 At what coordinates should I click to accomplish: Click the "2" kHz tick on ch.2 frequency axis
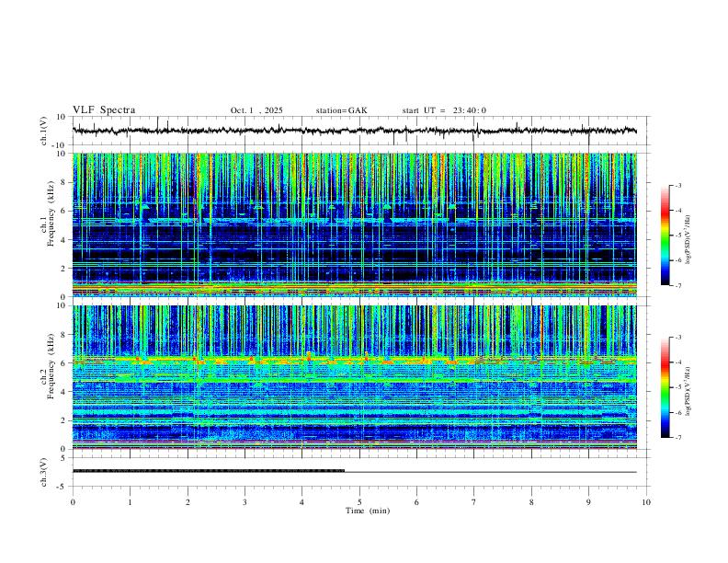(x=63, y=420)
